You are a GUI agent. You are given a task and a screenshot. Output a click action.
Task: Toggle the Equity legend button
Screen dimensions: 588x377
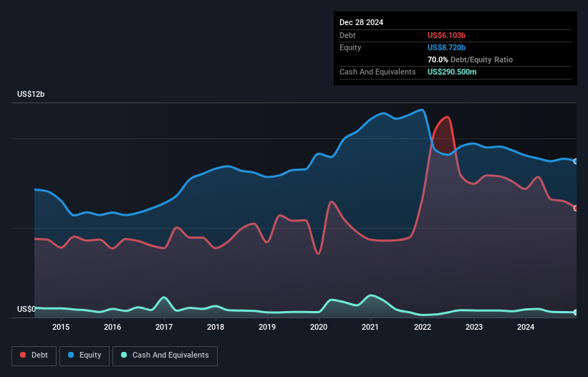[x=85, y=355]
